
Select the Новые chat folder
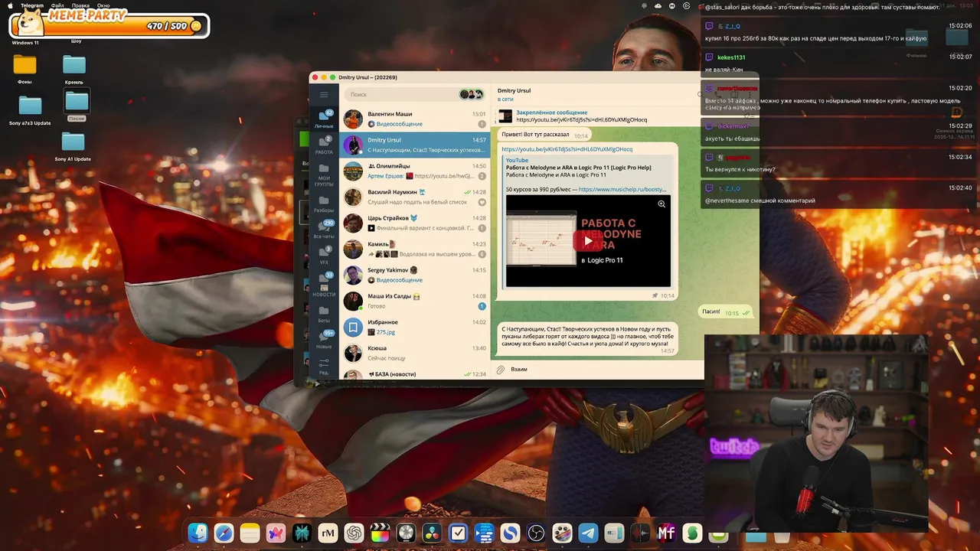tap(324, 340)
